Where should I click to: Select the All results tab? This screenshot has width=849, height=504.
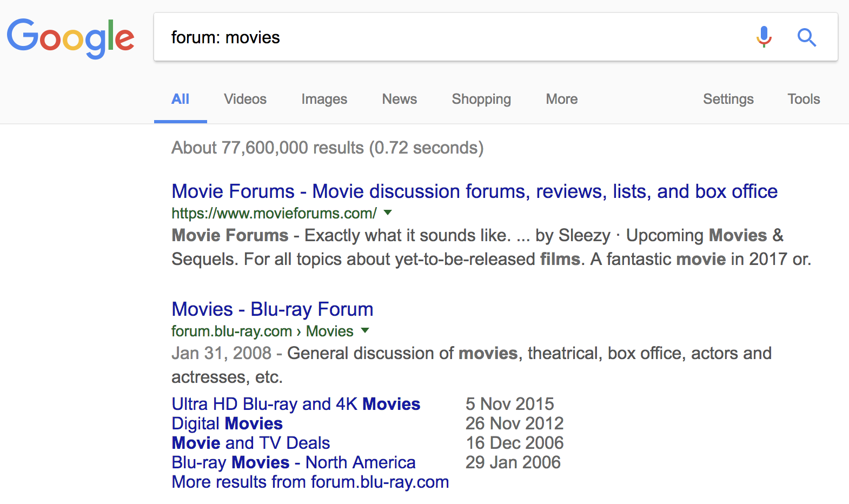[x=180, y=99]
